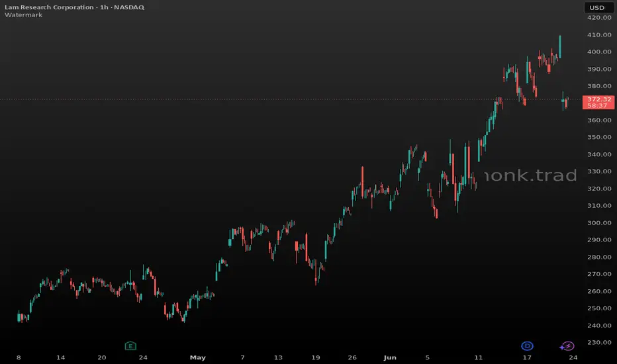The image size is (617, 364).
Task: Click the 420.00 price axis label
Action: (599, 18)
